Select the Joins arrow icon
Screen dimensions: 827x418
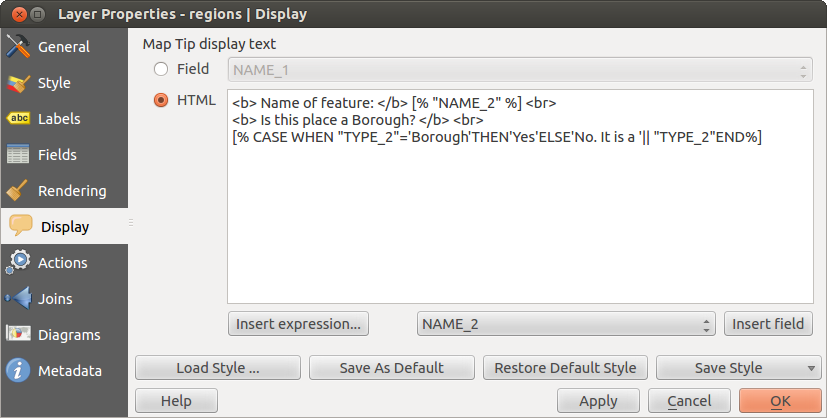pyautogui.click(x=17, y=299)
